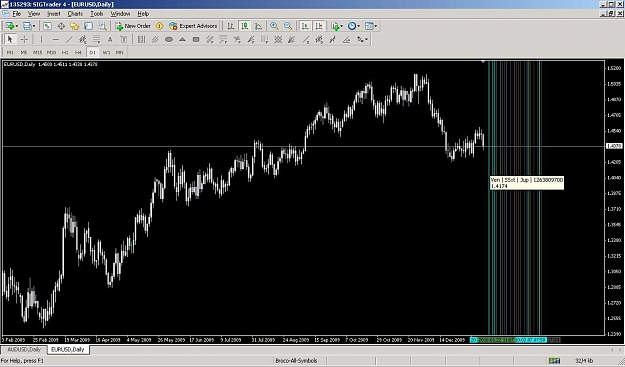Click the current price label on price scale

(613, 146)
